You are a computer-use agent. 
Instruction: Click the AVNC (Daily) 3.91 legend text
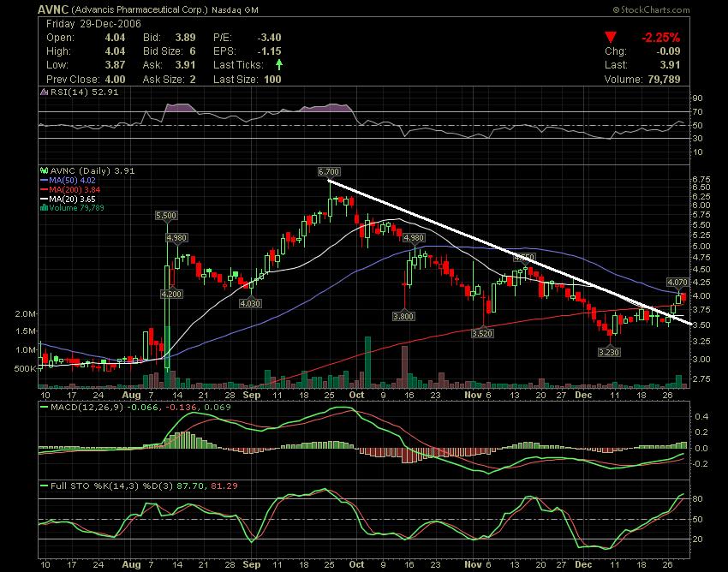pyautogui.click(x=92, y=171)
